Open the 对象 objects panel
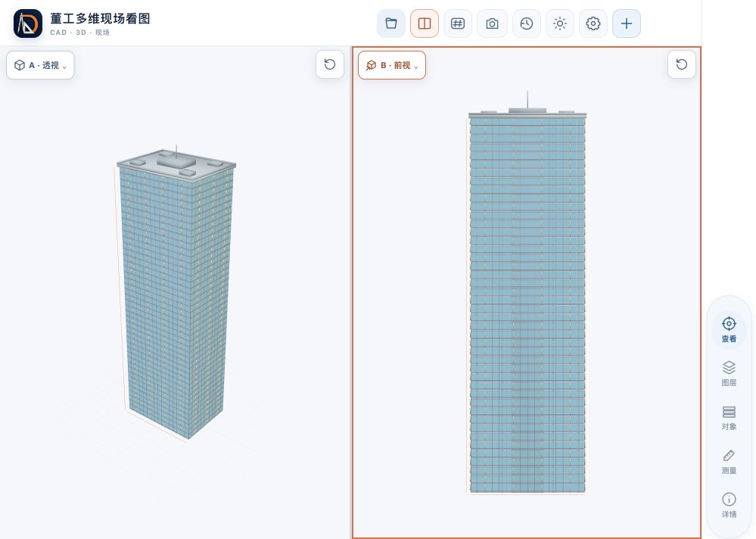Image resolution: width=756 pixels, height=539 pixels. point(729,418)
